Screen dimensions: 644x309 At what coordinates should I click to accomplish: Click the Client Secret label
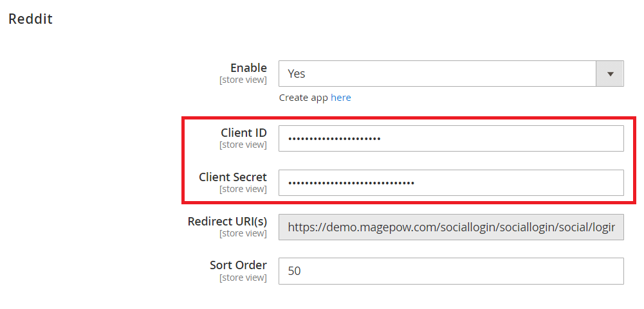tap(233, 177)
